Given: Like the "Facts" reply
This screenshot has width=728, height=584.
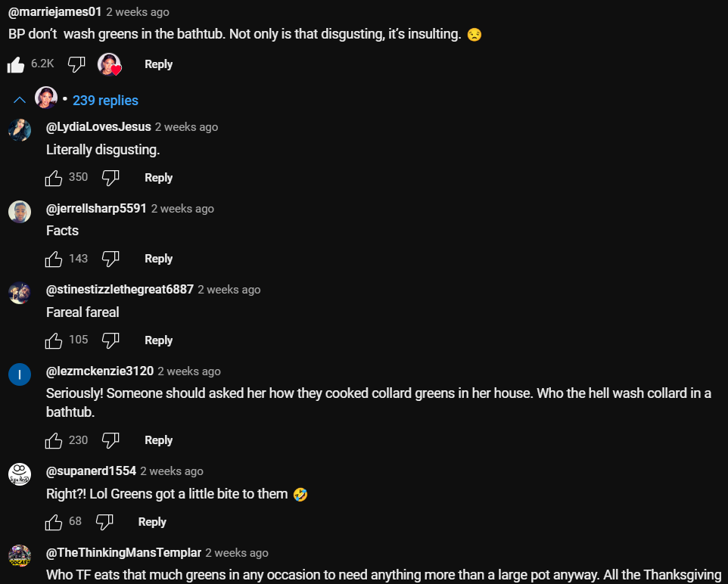Looking at the screenshot, I should click(x=54, y=259).
